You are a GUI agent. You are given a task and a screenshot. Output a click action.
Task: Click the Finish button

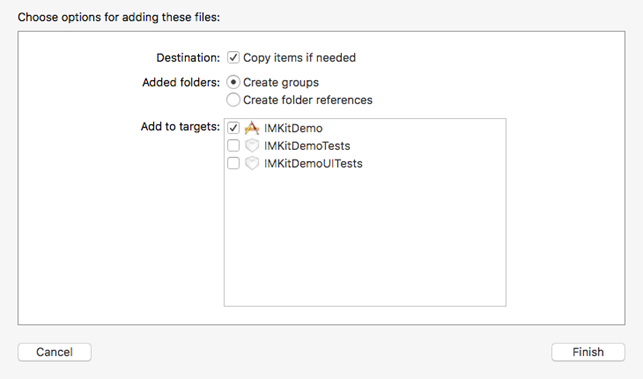[588, 352]
